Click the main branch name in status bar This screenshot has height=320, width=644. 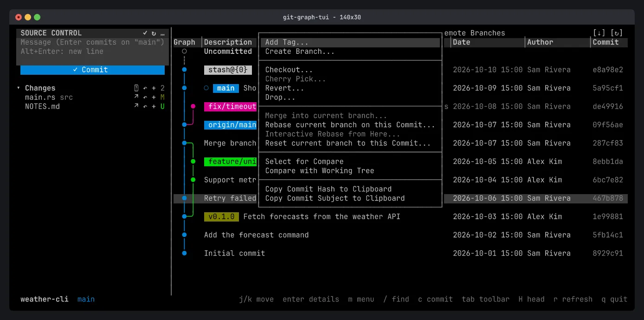tap(86, 299)
